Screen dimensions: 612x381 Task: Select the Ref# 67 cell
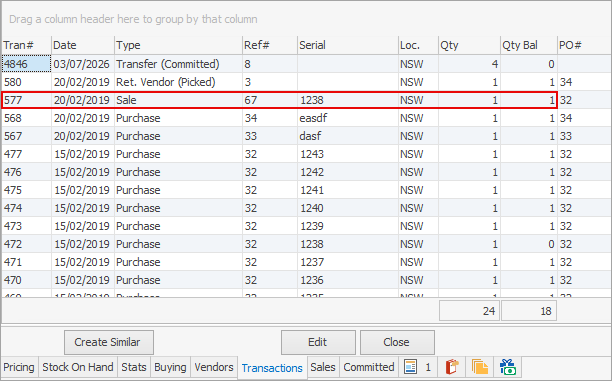(270, 100)
